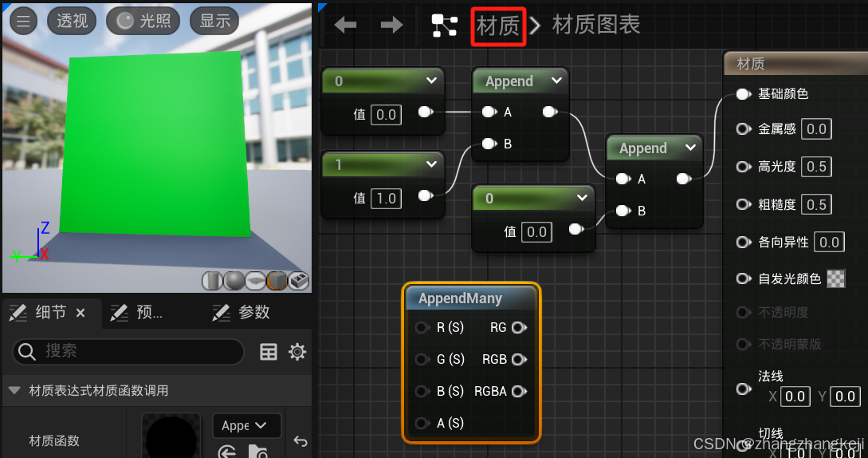This screenshot has height=458, width=868.
Task: Click input pin A of first Append
Action: pos(489,112)
